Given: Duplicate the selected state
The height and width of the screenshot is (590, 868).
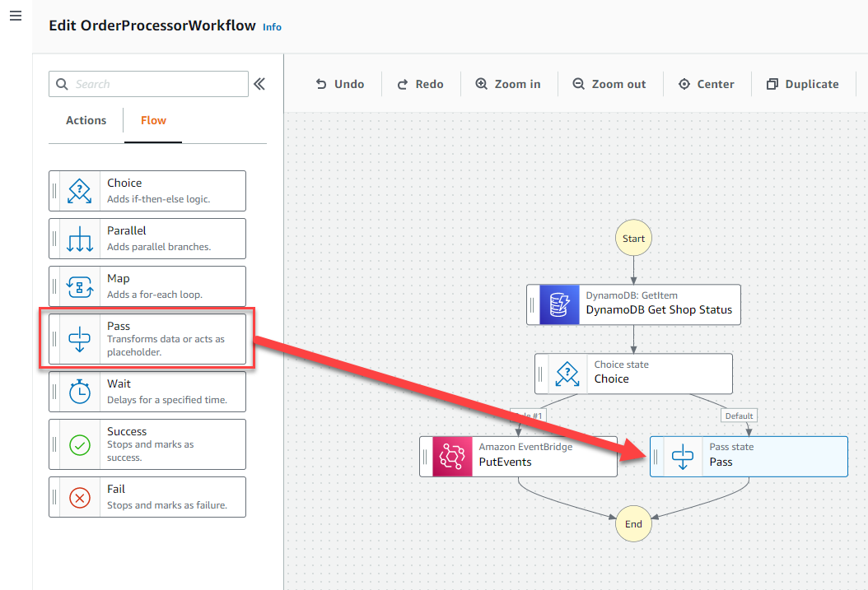Looking at the screenshot, I should click(x=803, y=84).
